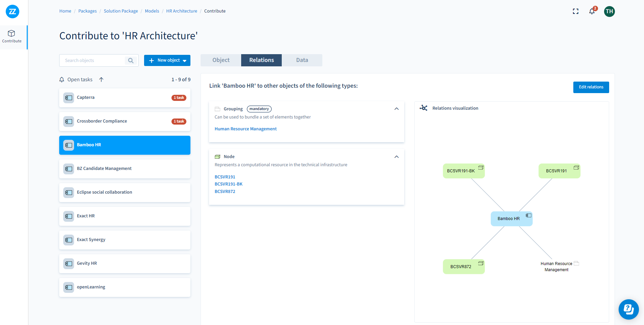Select the openLearning row
The height and width of the screenshot is (325, 644).
tap(125, 287)
